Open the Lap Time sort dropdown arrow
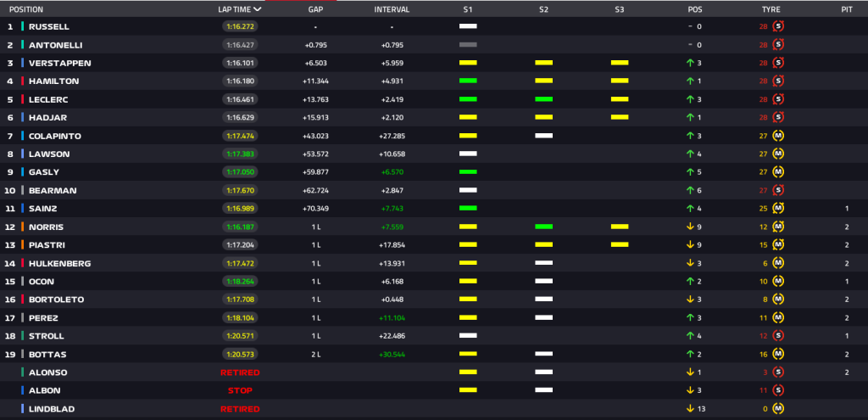This screenshot has width=868, height=420. click(258, 9)
